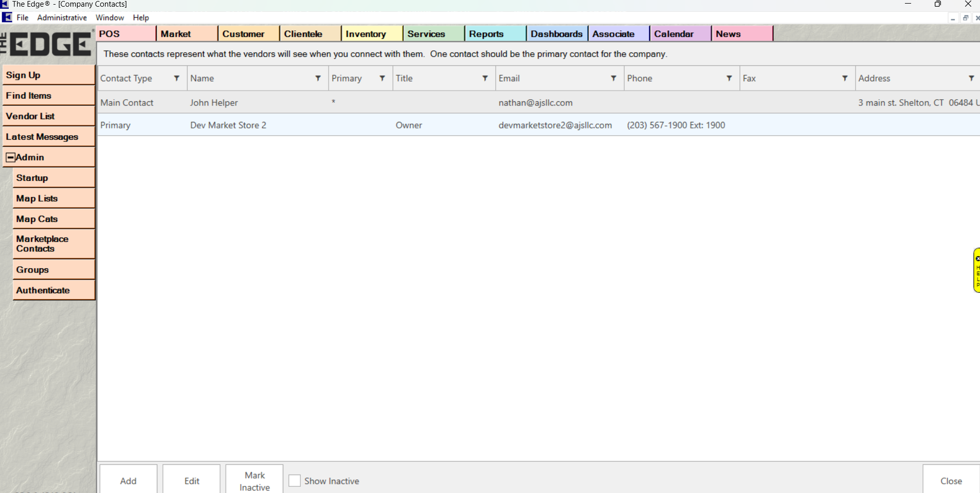Click the Contact Type column filter icon
The width and height of the screenshot is (980, 493).
(176, 78)
